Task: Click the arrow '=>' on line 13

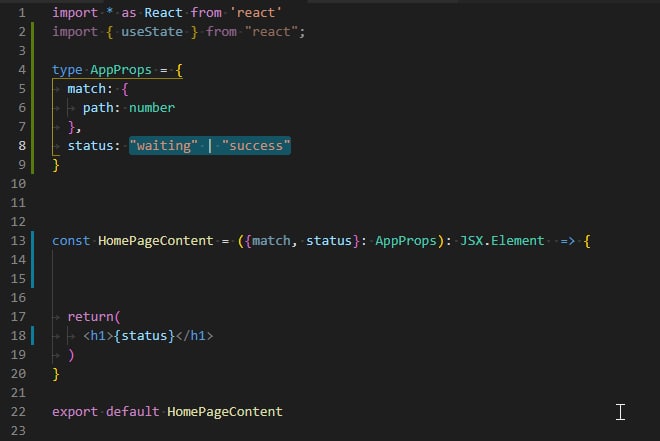Action: point(567,241)
